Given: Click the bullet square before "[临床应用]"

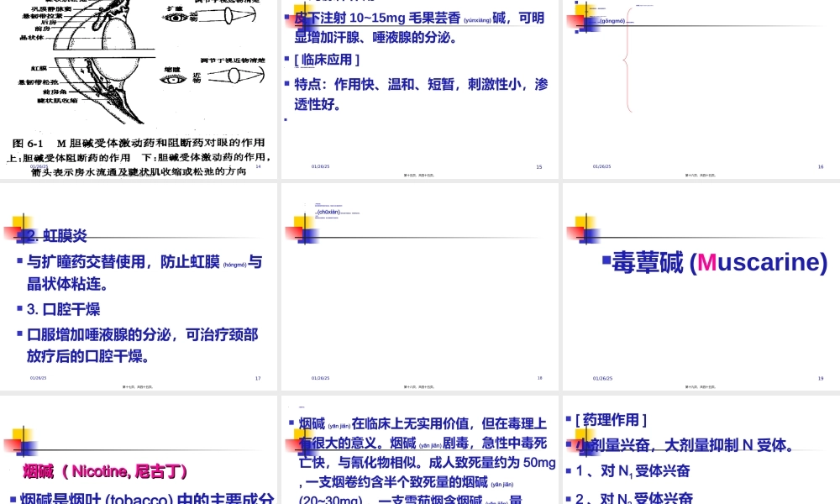Looking at the screenshot, I should pos(286,59).
